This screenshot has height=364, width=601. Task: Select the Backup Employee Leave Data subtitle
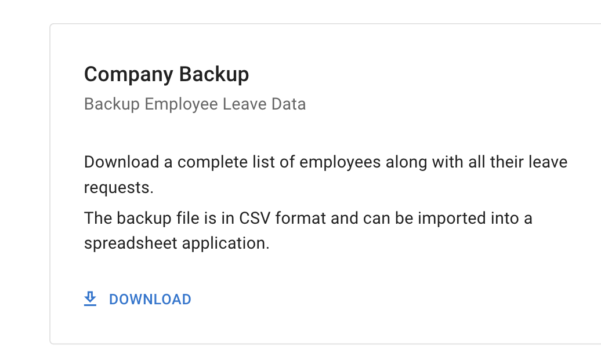click(195, 104)
